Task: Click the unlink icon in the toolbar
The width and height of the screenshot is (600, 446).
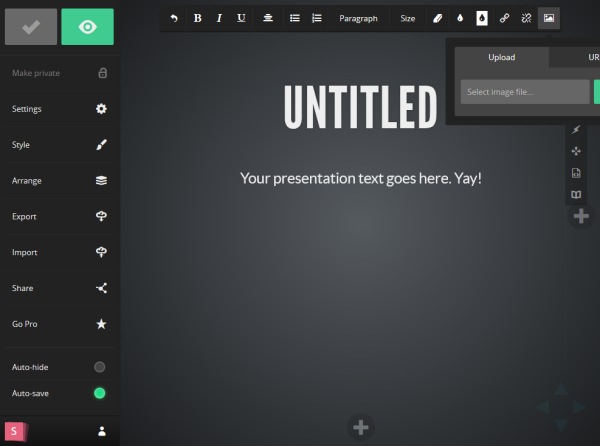Action: click(x=526, y=18)
